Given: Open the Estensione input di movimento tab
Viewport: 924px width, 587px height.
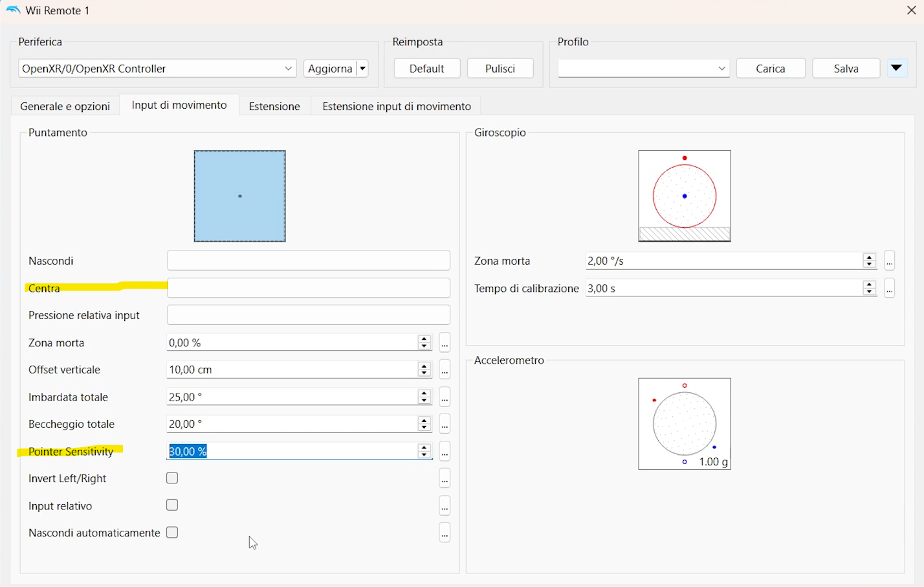Looking at the screenshot, I should 396,106.
